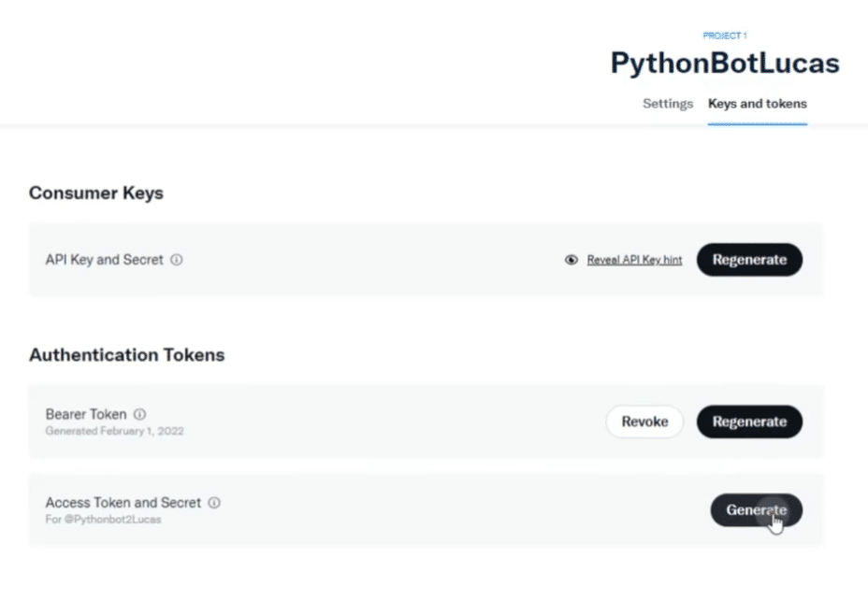Click the Access Token and Secret label
Image resolution: width=868 pixels, height=615 pixels.
pos(123,503)
